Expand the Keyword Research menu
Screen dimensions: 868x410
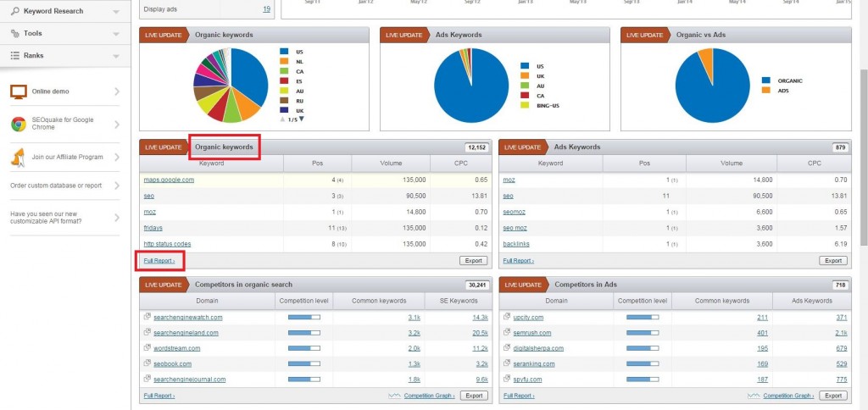tap(115, 12)
